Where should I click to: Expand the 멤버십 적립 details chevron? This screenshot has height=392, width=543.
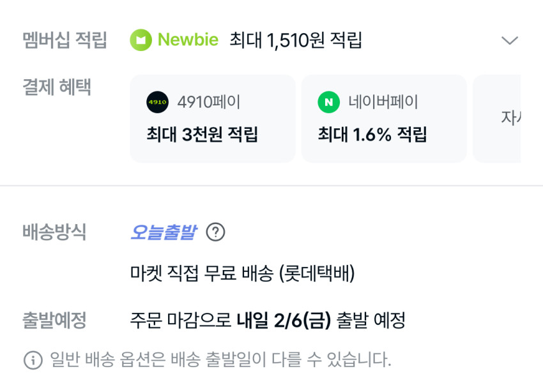click(x=509, y=41)
